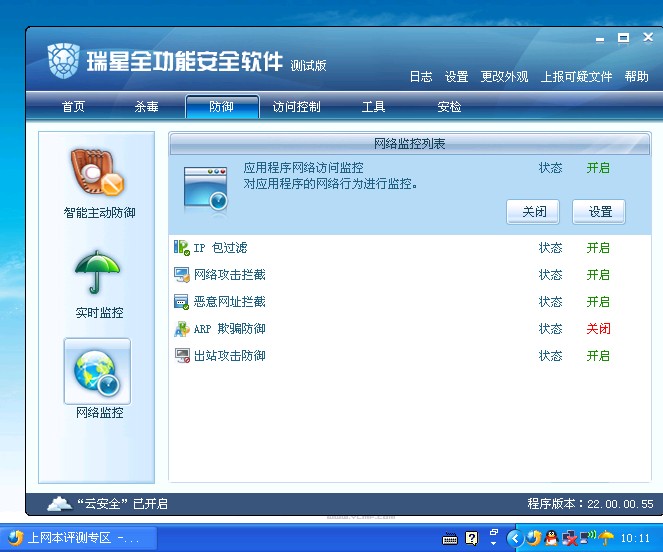The width and height of the screenshot is (663, 552).
Task: Open the 安检 tab
Action: click(449, 107)
